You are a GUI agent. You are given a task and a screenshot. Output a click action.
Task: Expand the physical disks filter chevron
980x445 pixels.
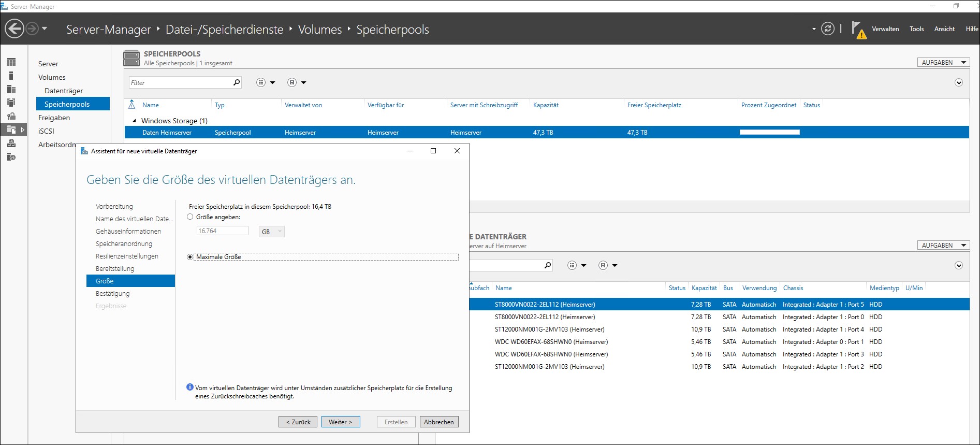959,265
